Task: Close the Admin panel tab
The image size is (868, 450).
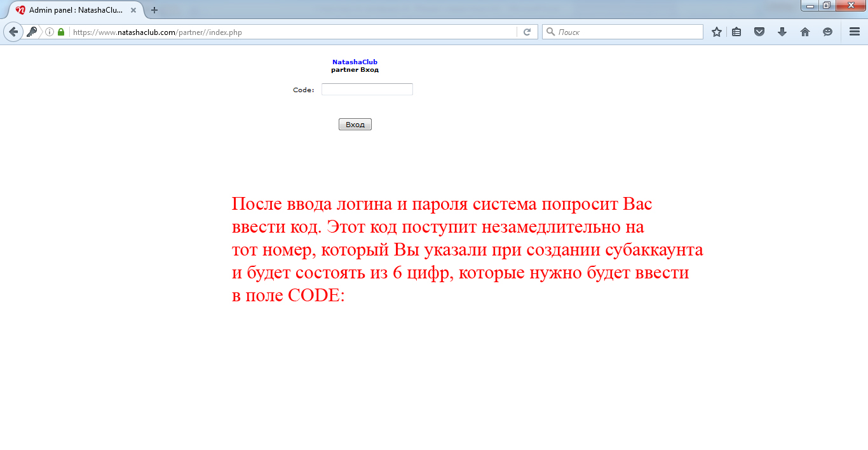Action: (133, 10)
